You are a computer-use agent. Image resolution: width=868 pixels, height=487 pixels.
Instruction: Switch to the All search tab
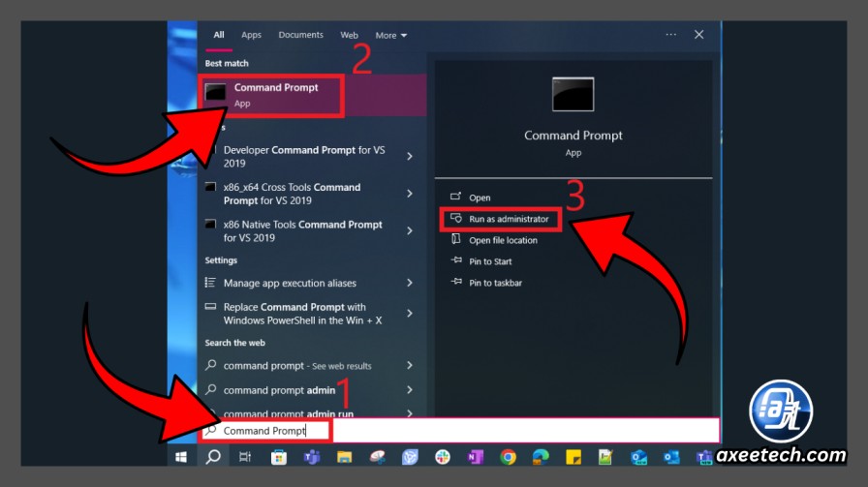coord(219,35)
